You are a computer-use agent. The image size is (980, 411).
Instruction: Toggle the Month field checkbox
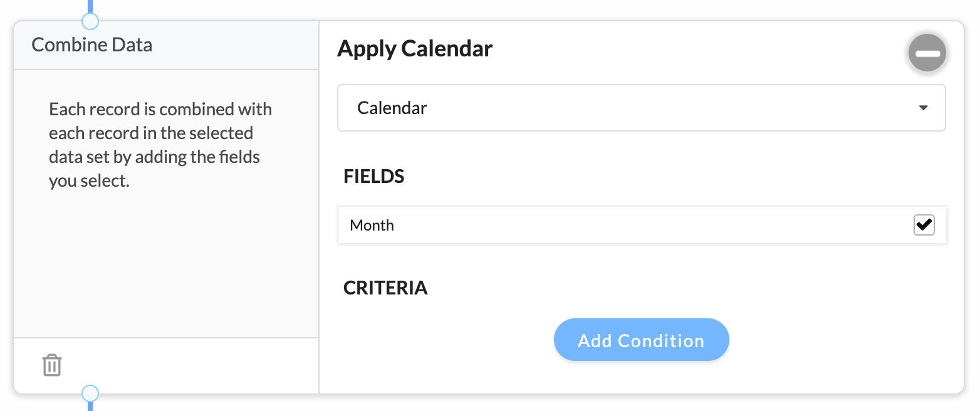coord(924,225)
